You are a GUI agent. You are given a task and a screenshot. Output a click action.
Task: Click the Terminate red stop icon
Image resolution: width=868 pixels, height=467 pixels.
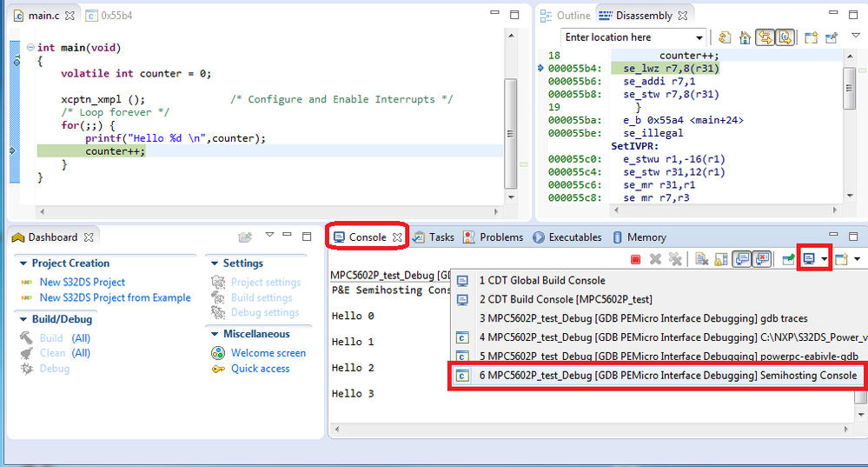[635, 259]
